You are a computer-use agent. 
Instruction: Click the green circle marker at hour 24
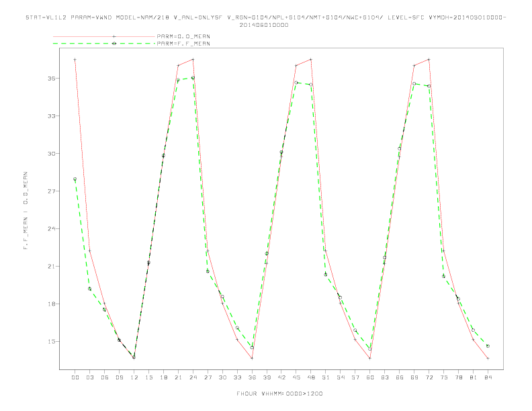coord(193,78)
